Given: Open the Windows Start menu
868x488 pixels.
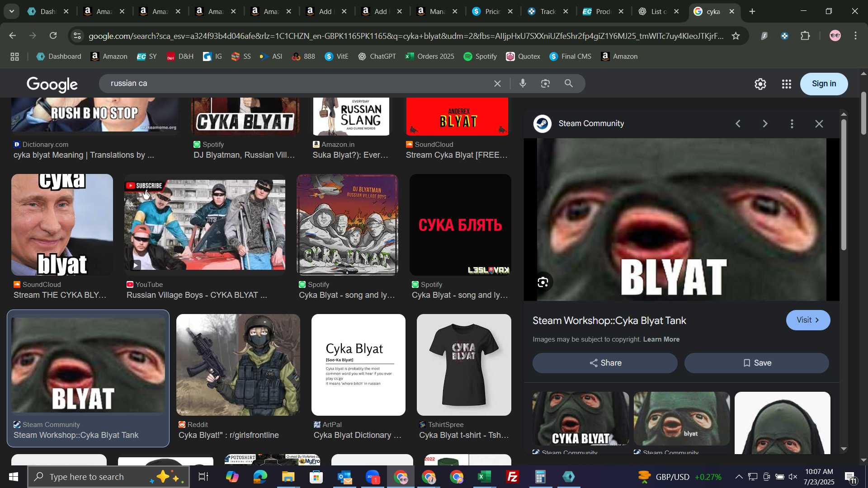Looking at the screenshot, I should (13, 477).
